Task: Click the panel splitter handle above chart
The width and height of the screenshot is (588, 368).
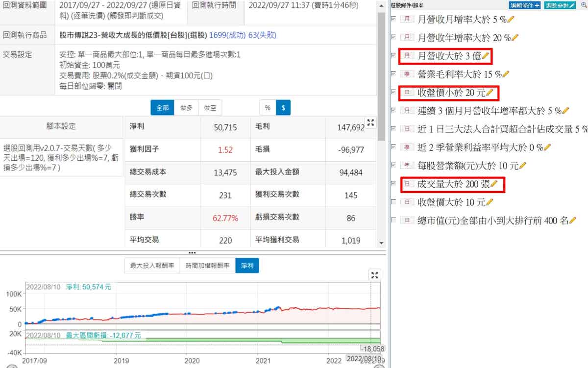Action: [x=192, y=253]
